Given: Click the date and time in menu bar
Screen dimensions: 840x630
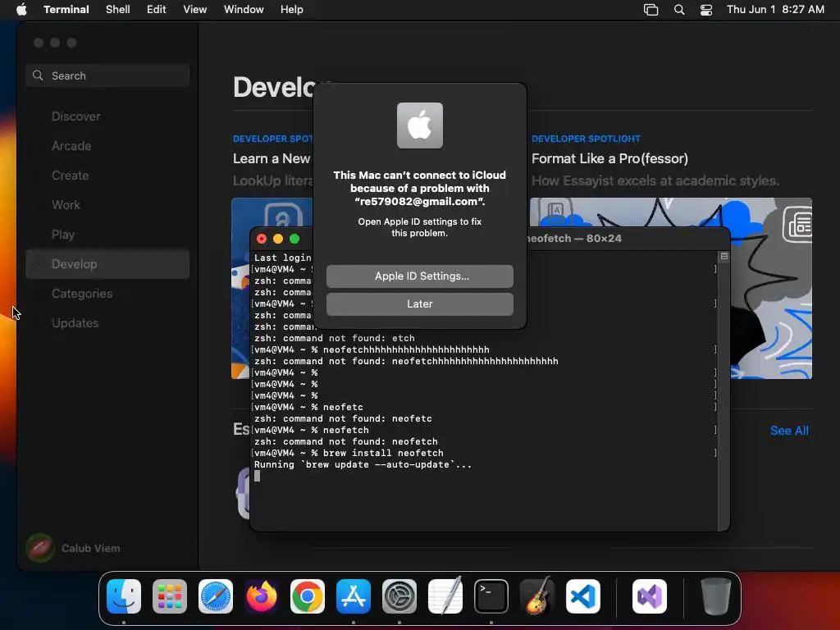Looking at the screenshot, I should (775, 9).
